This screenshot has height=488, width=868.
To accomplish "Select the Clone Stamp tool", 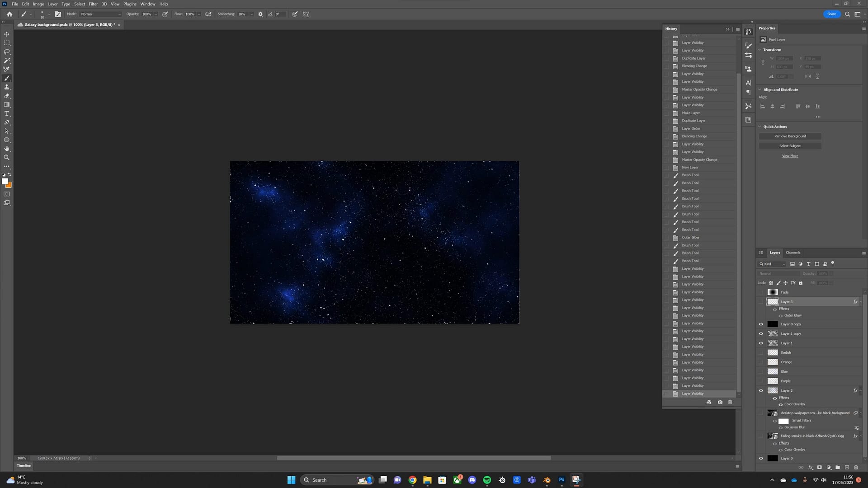I will [7, 87].
